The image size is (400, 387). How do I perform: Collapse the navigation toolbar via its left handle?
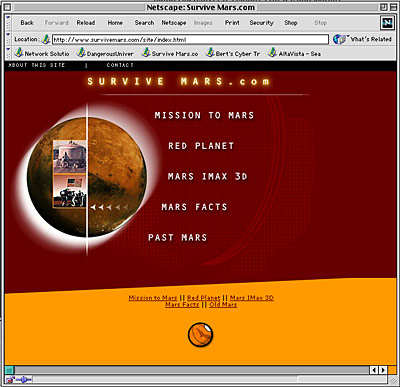8,23
